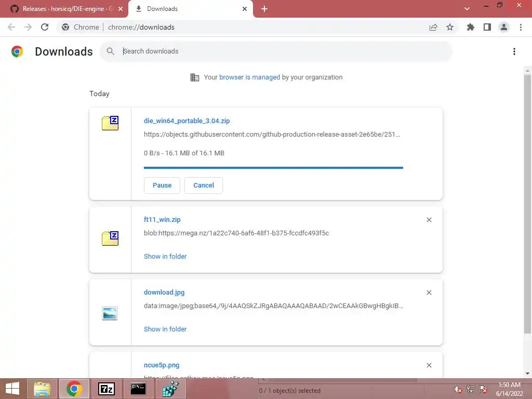This screenshot has width=532, height=399.
Task: Open a new tab with plus button
Action: point(264,9)
